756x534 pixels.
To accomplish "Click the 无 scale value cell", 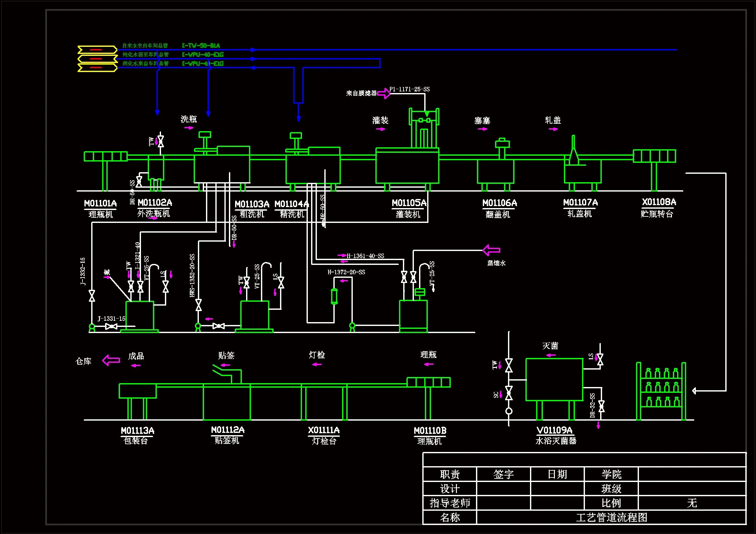I will [x=692, y=503].
